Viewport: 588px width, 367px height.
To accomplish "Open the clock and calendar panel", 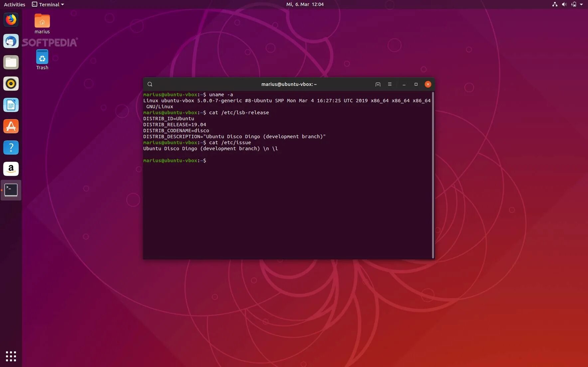I will pyautogui.click(x=305, y=4).
